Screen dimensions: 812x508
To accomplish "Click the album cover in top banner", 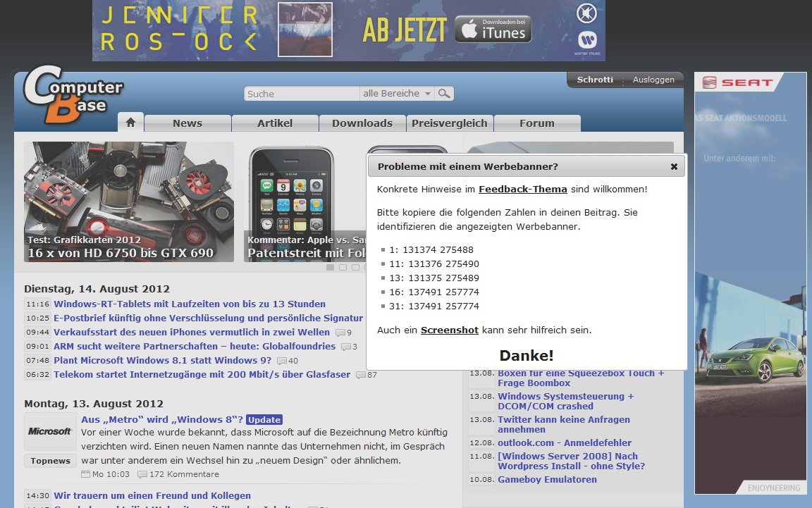I will coord(305,29).
